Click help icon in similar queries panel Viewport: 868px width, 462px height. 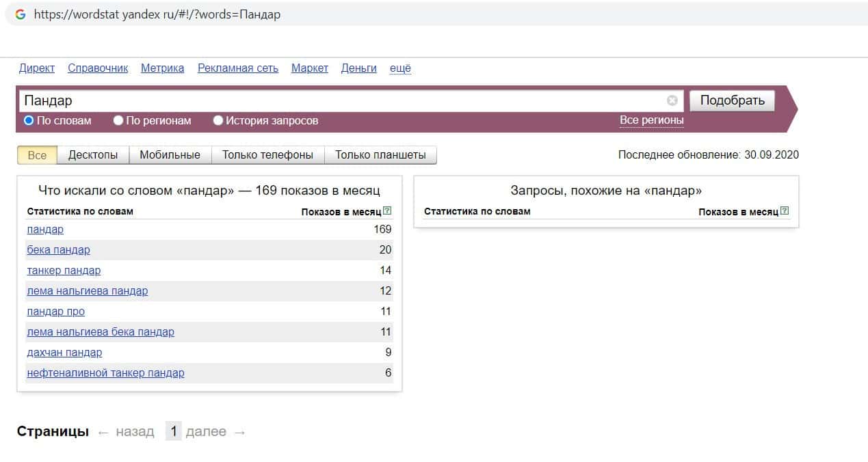(x=785, y=211)
